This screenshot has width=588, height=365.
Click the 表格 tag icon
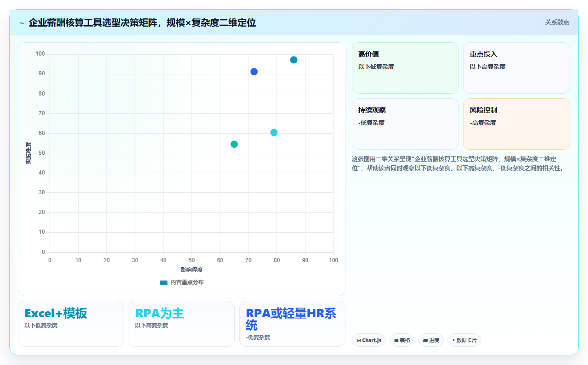click(396, 341)
